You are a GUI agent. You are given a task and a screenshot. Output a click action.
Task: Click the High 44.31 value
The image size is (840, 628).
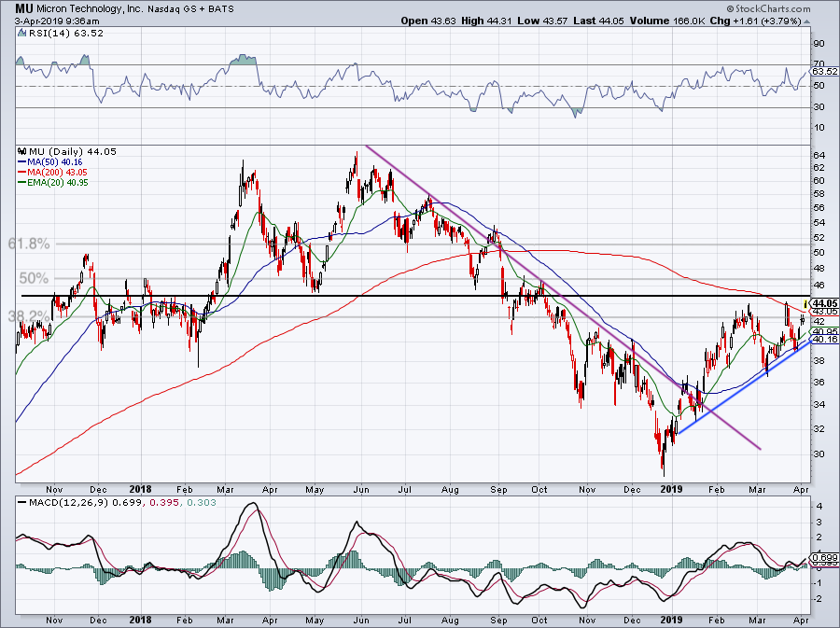coord(486,21)
